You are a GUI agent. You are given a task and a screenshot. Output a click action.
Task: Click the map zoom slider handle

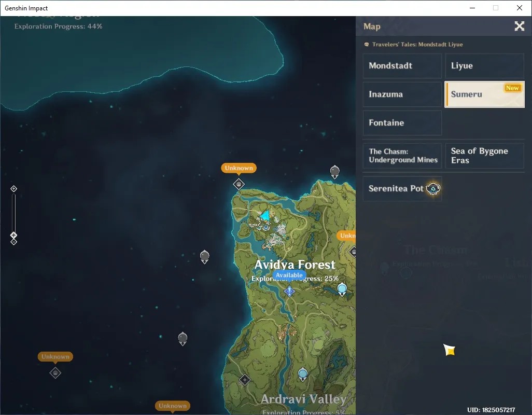[x=13, y=235]
